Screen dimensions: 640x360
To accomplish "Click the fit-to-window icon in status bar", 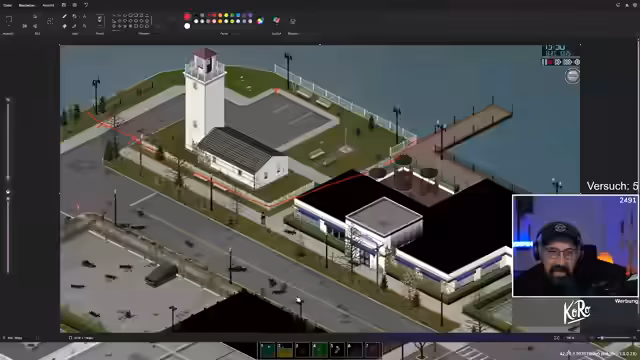I will (556, 338).
